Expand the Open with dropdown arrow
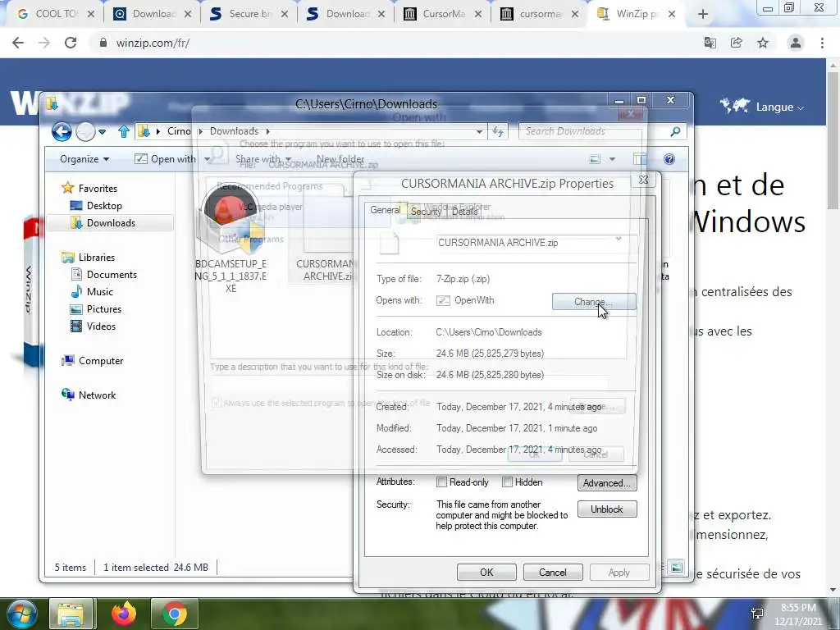 (208, 159)
